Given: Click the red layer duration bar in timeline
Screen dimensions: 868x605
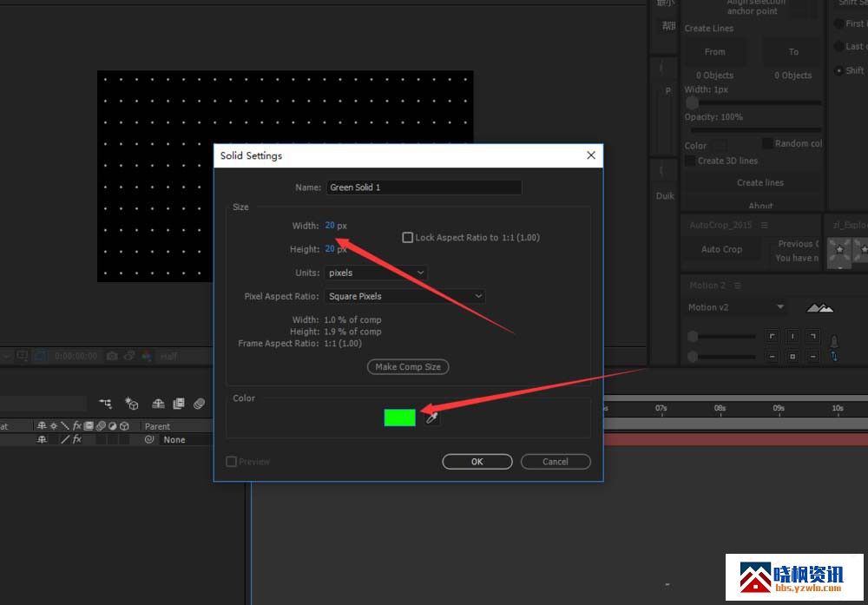Looking at the screenshot, I should point(736,440).
